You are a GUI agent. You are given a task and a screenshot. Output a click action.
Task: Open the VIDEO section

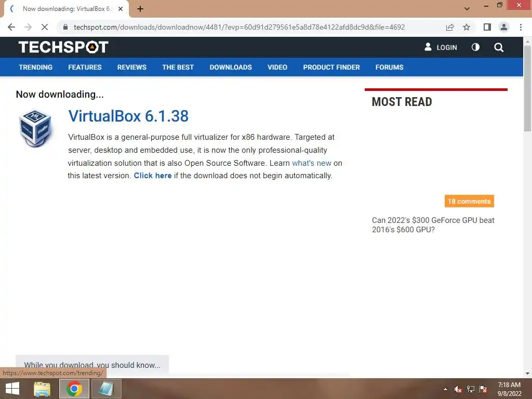point(277,67)
